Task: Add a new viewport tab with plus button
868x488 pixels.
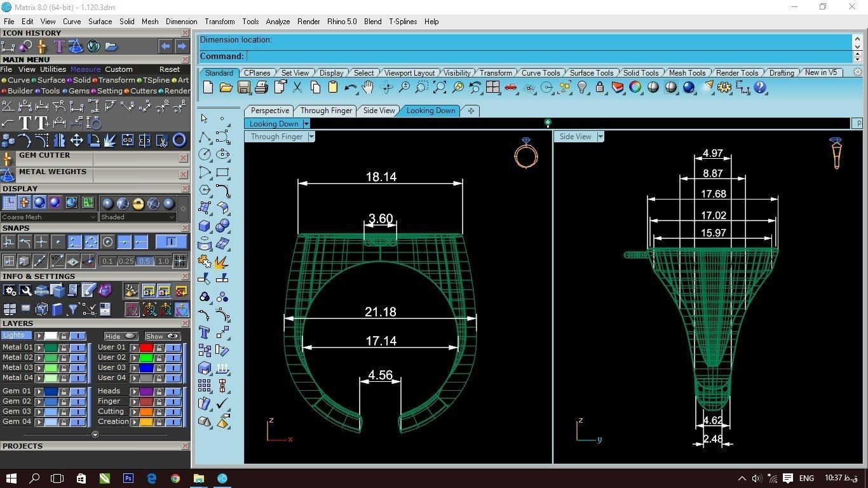Action: pyautogui.click(x=471, y=111)
